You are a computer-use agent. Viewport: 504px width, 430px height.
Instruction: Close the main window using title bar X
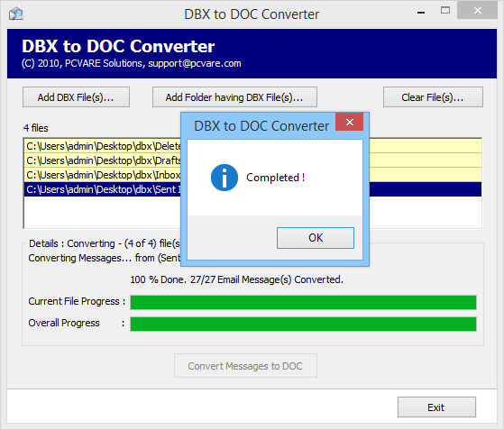point(478,10)
